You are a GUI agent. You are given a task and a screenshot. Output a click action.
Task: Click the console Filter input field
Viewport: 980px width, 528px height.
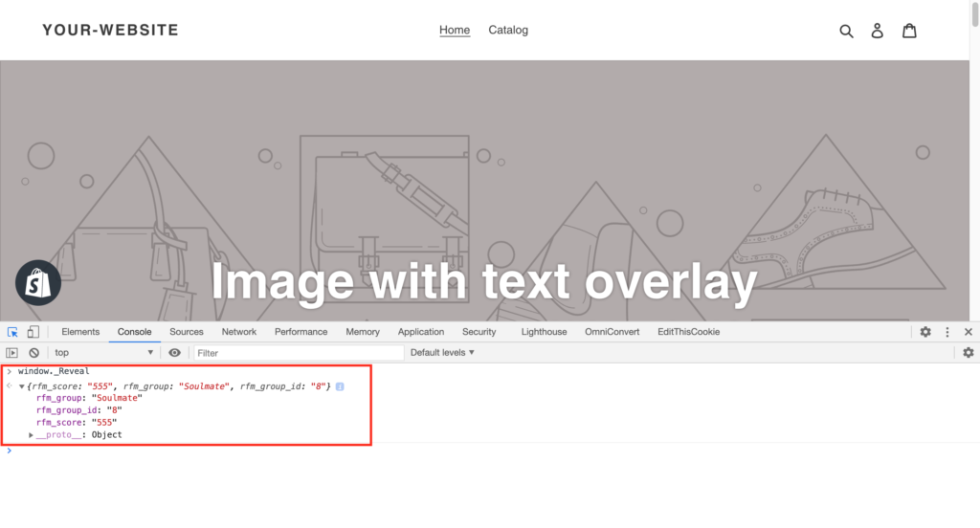pos(297,353)
